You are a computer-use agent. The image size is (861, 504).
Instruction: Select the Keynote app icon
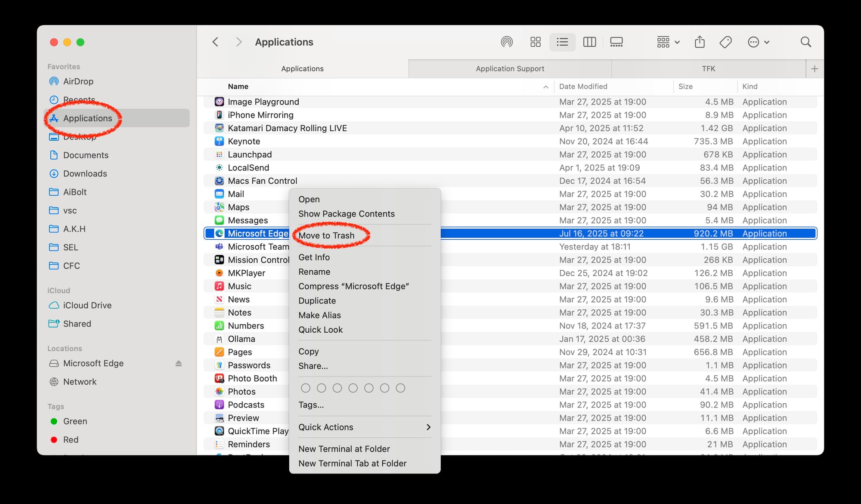219,141
